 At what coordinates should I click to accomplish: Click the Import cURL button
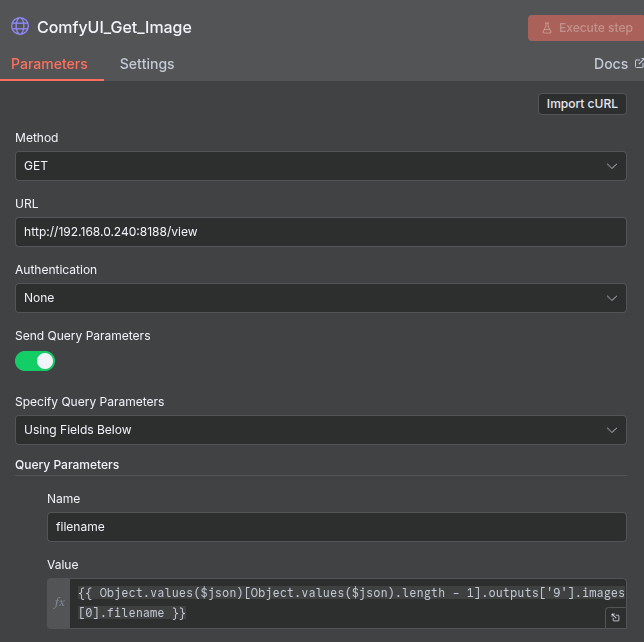(x=582, y=104)
